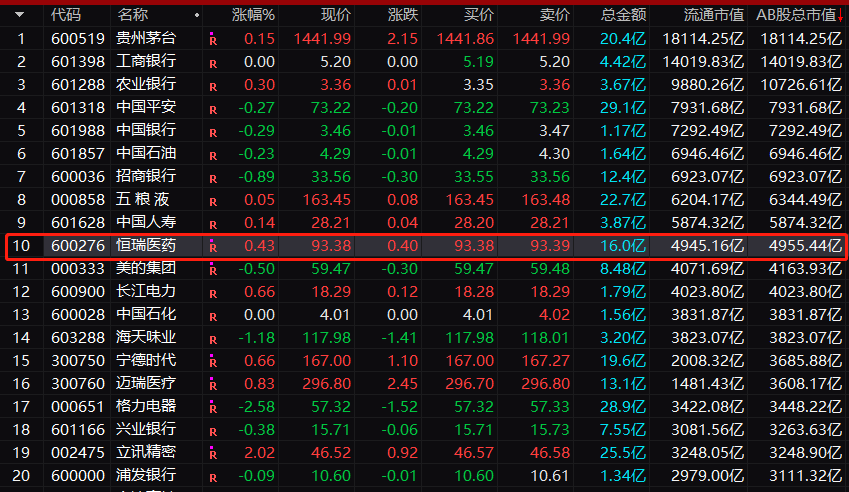Click the R icon in the 立讯精密 row
Viewport: 849px width, 492px height.
point(212,454)
